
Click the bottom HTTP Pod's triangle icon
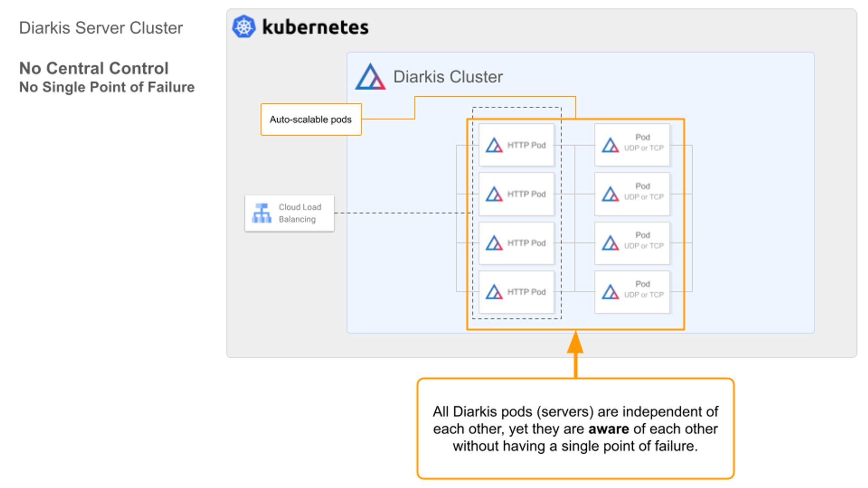click(x=494, y=292)
